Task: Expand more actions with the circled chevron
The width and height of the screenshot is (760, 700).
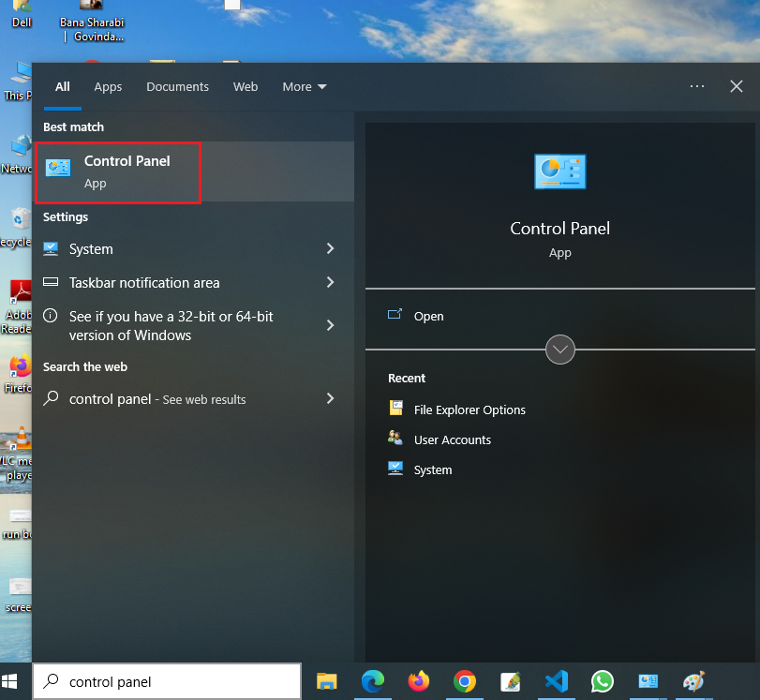Action: pos(560,349)
